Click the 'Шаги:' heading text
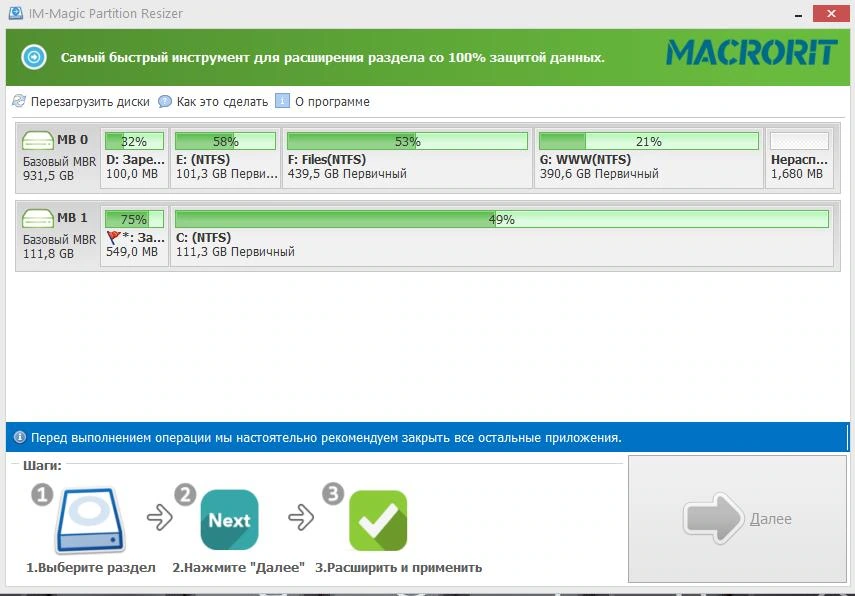 click(42, 465)
